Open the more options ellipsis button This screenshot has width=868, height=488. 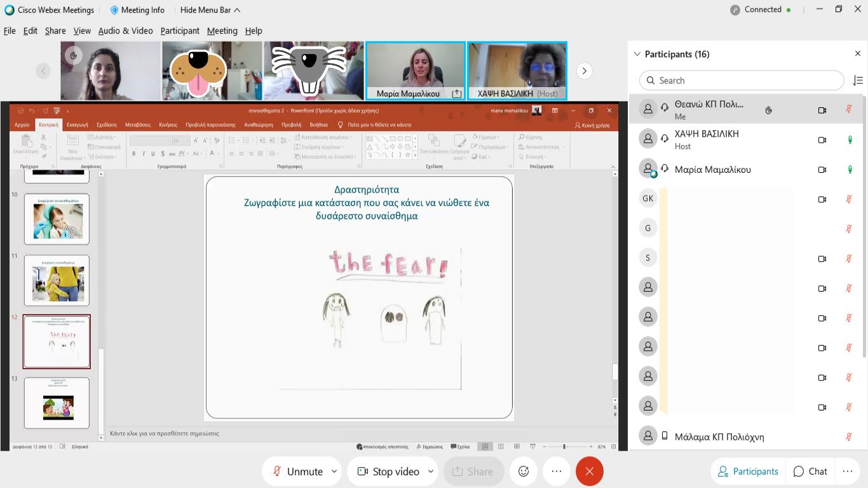click(557, 471)
